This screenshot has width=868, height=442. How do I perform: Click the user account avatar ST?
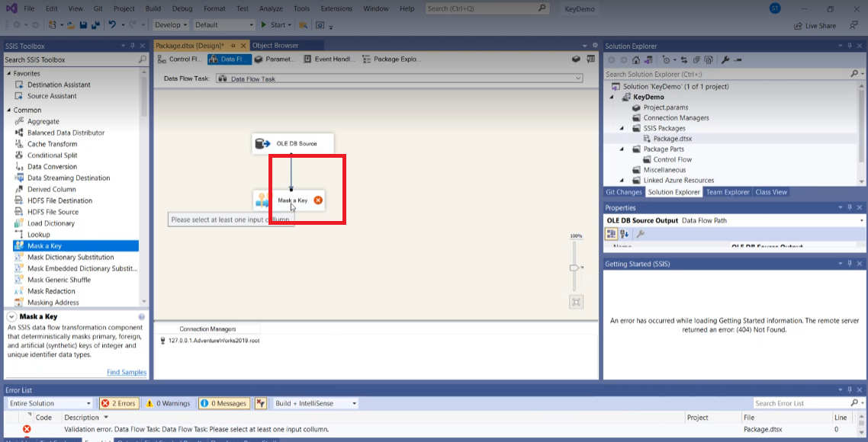click(775, 9)
